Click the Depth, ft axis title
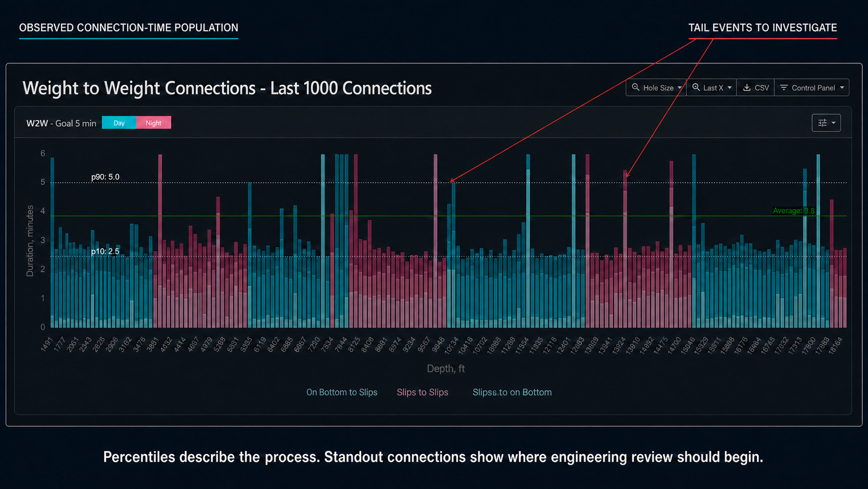The image size is (868, 489). point(445,368)
